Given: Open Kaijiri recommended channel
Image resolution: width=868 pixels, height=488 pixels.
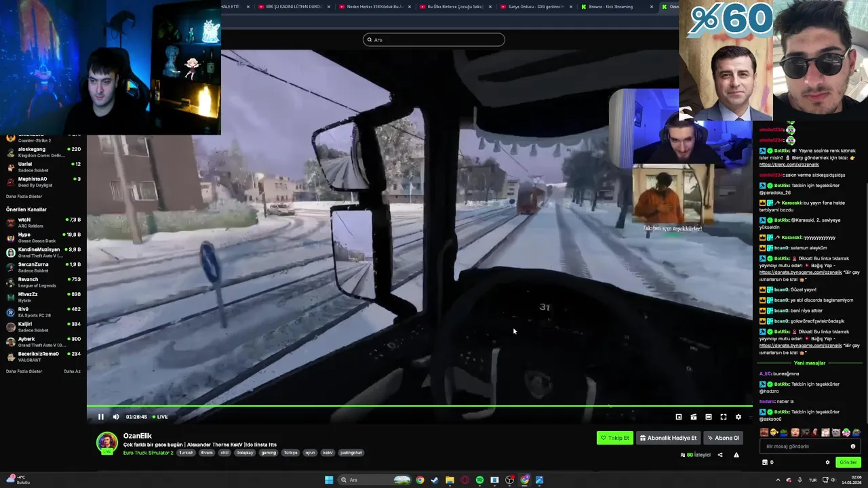Looking at the screenshot, I should tap(43, 327).
